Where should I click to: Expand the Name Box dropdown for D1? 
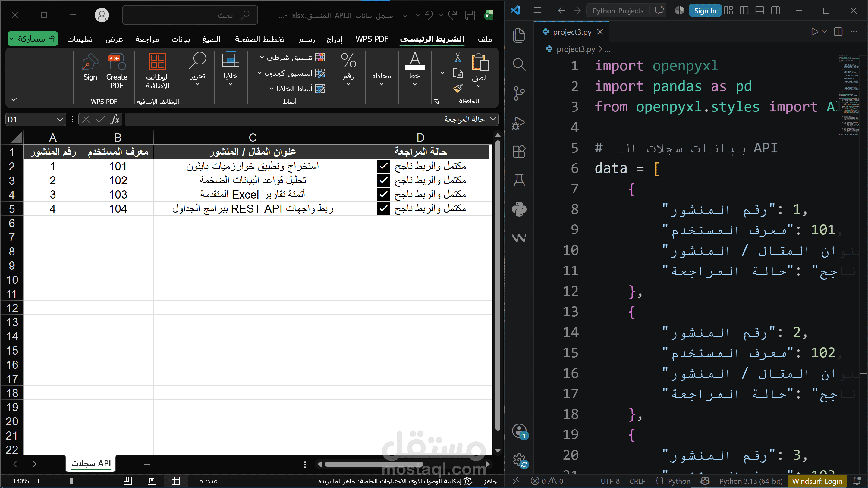pos(60,120)
